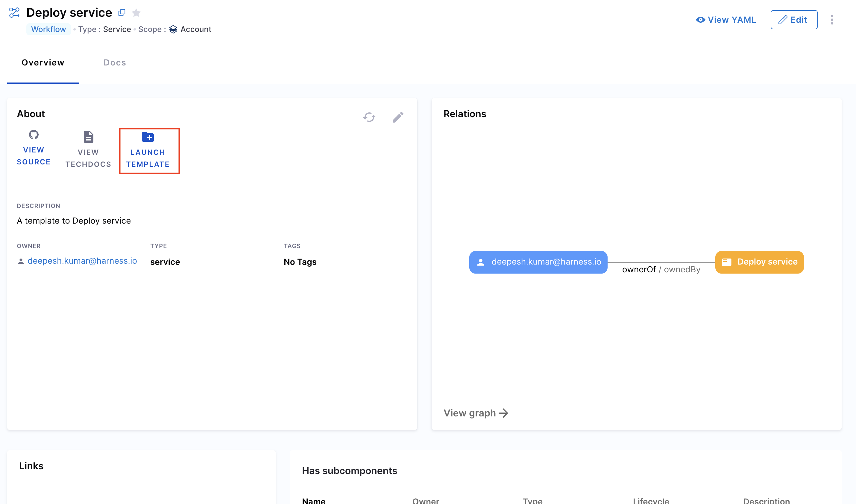
Task: Click the View YAML eye button
Action: pyautogui.click(x=726, y=20)
